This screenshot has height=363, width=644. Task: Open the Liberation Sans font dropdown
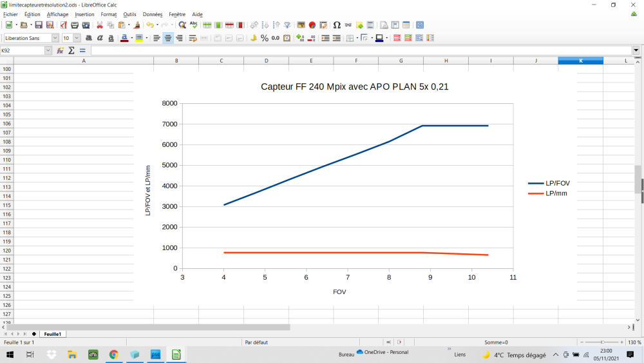pyautogui.click(x=55, y=38)
